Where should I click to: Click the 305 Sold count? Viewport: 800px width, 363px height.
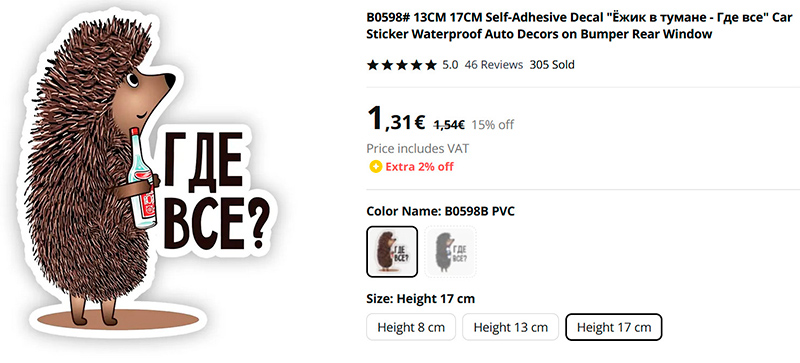point(552,65)
